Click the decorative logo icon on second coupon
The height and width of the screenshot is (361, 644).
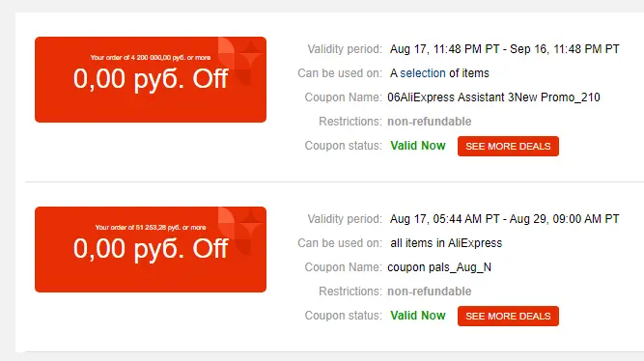(x=240, y=231)
